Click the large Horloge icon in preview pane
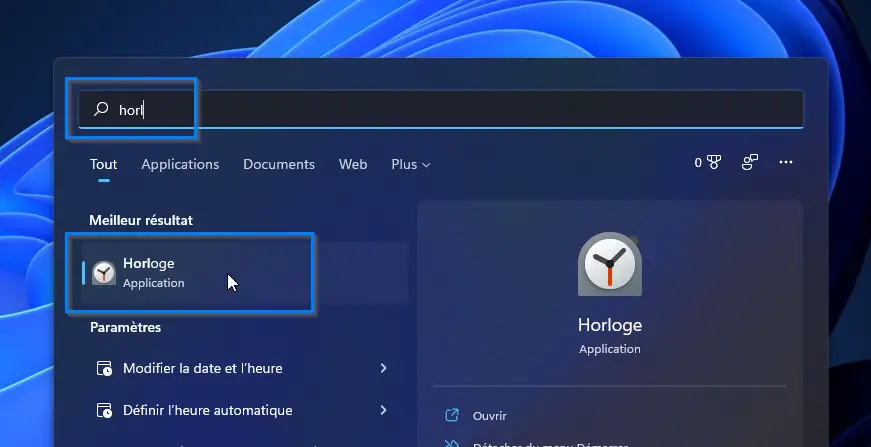The height and width of the screenshot is (447, 871). (610, 264)
